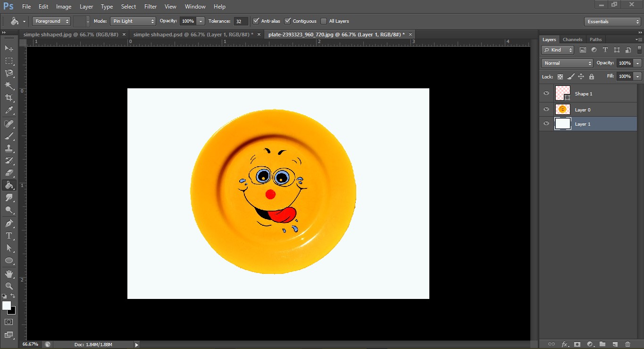This screenshot has height=349, width=644.
Task: Reset default foreground and background colors
Action: click(4, 296)
